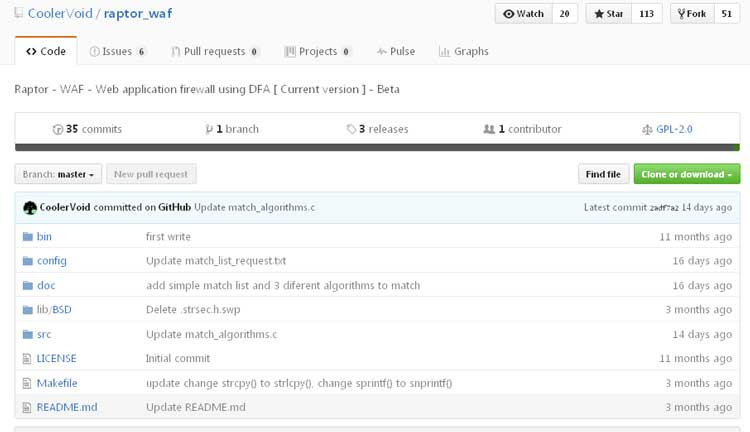750x432 pixels.
Task: Click the LICENSE file icon
Action: [x=27, y=358]
